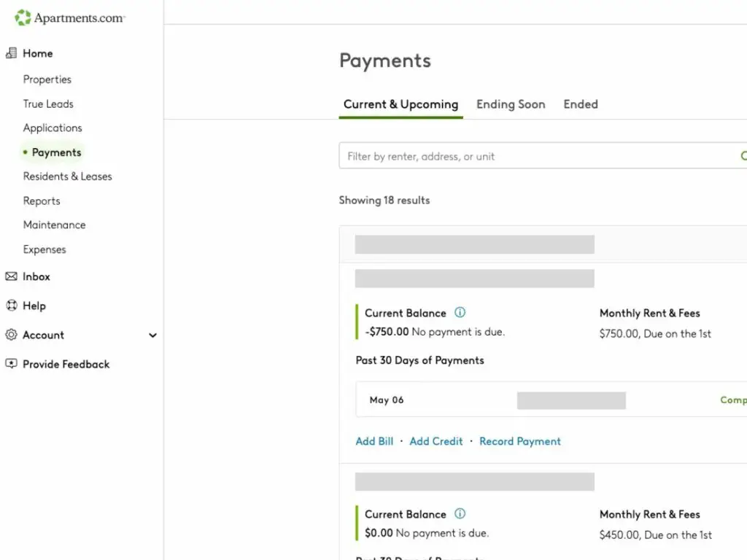Click the search icon in filter box
This screenshot has height=560, width=747.
[x=743, y=156]
